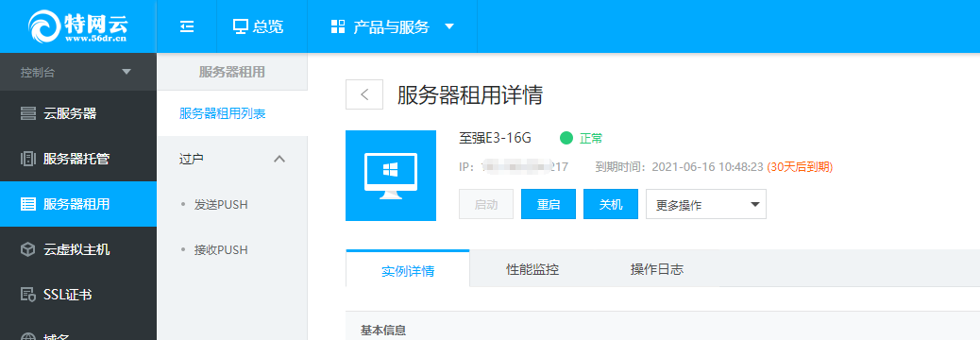Viewport: 980px width, 340px height.
Task: Switch to the 操作日志 tab
Action: (x=657, y=269)
